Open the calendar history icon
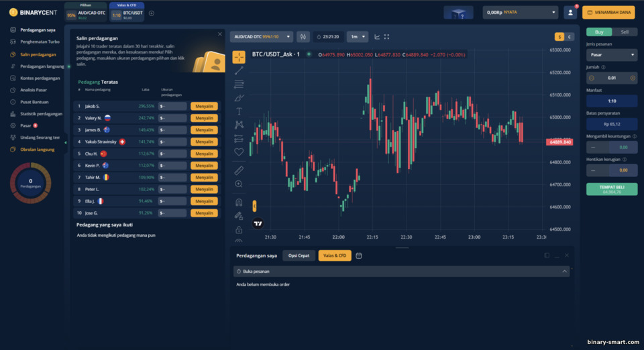 click(x=358, y=255)
